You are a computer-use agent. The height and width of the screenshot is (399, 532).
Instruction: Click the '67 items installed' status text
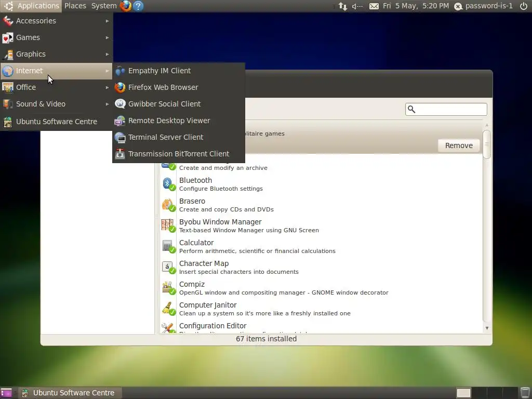pyautogui.click(x=267, y=339)
